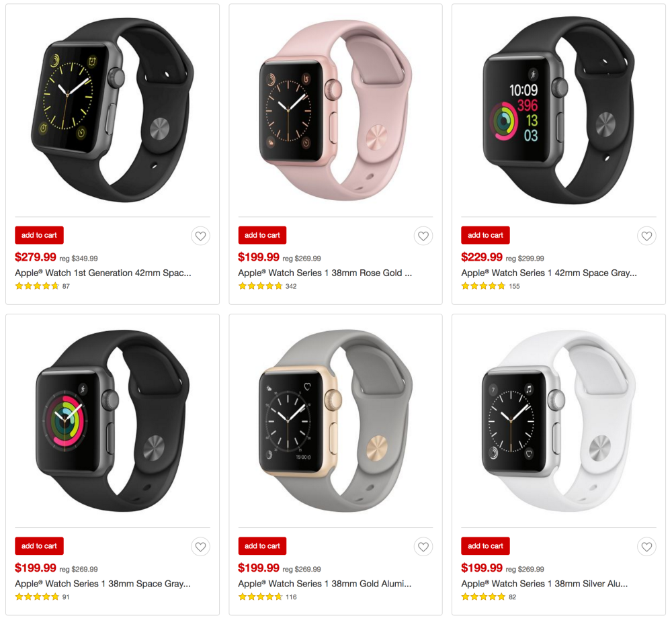Add Gold Aluminum watch to cart
Screen dimensions: 672x618
coord(262,546)
